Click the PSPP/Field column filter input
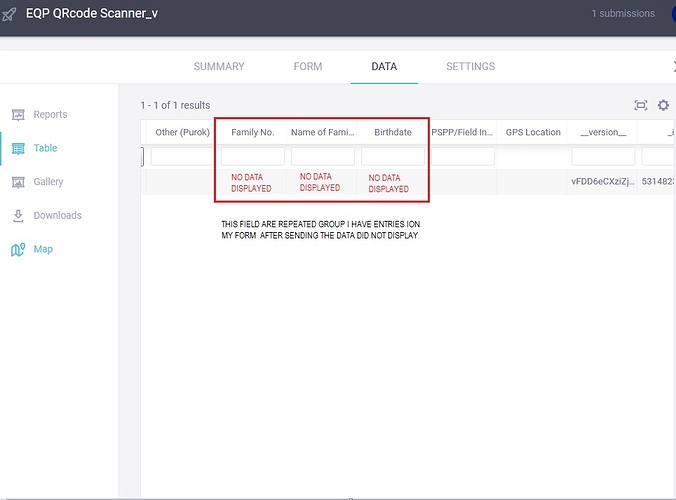This screenshot has height=500, width=676. [x=462, y=157]
